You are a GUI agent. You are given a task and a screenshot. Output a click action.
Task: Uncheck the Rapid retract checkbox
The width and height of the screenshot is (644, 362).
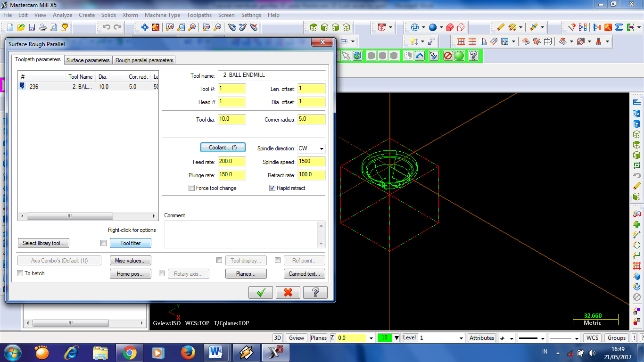(x=272, y=188)
